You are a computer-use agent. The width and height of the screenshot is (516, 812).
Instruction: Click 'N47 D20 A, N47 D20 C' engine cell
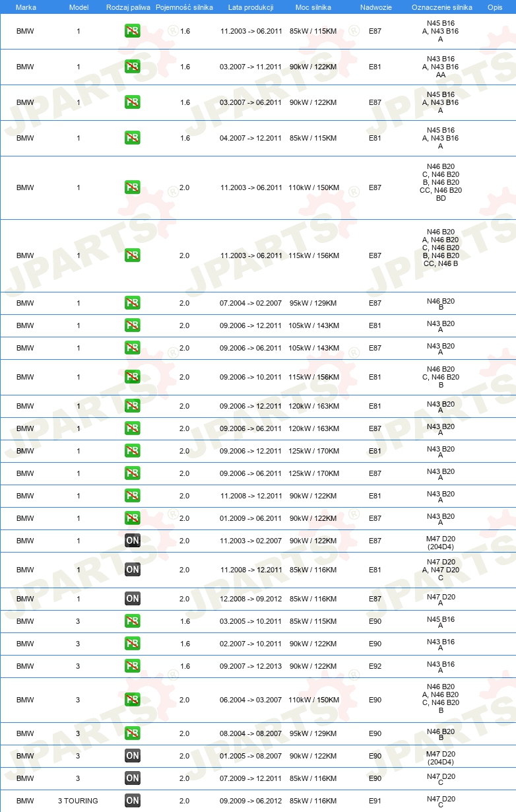tap(441, 570)
